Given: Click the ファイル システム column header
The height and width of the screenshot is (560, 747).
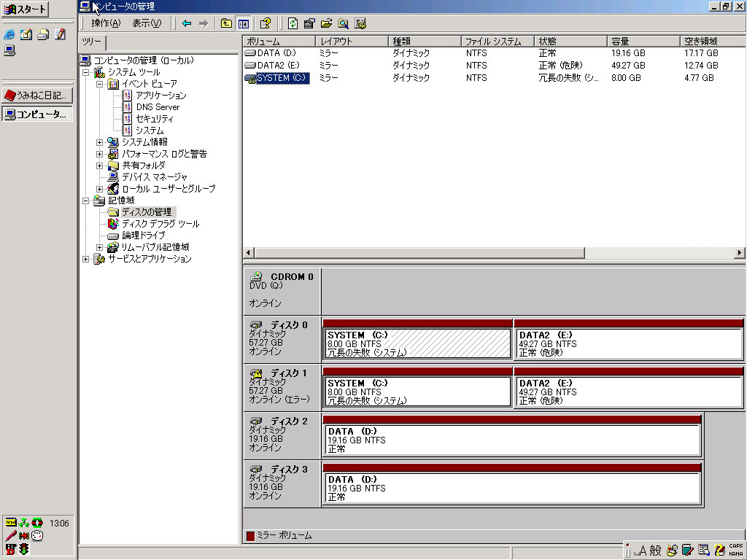Looking at the screenshot, I should click(498, 42).
